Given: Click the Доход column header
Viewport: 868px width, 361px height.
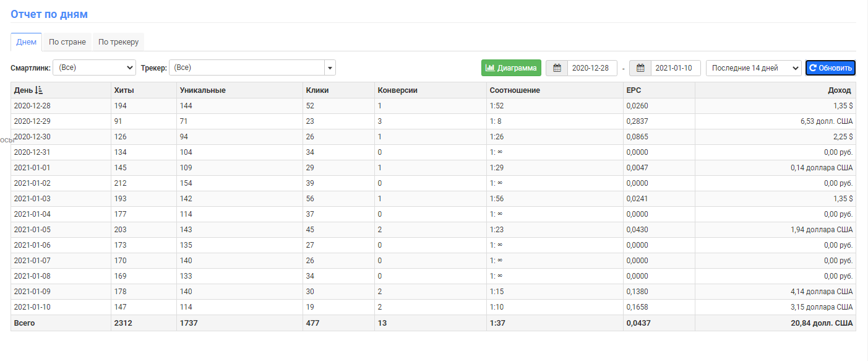Looking at the screenshot, I should [839, 90].
